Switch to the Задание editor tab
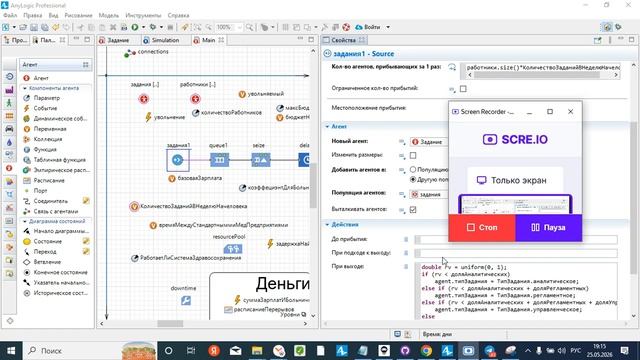Image resolution: width=640 pixels, height=360 pixels. (x=114, y=40)
